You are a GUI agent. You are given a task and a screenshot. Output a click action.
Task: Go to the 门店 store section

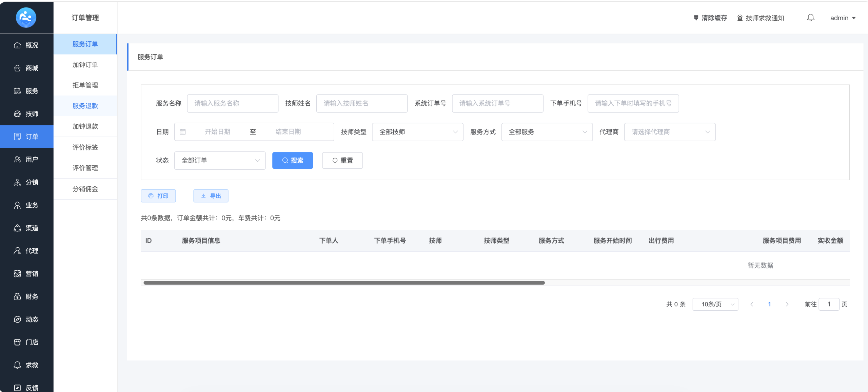[x=26, y=342]
